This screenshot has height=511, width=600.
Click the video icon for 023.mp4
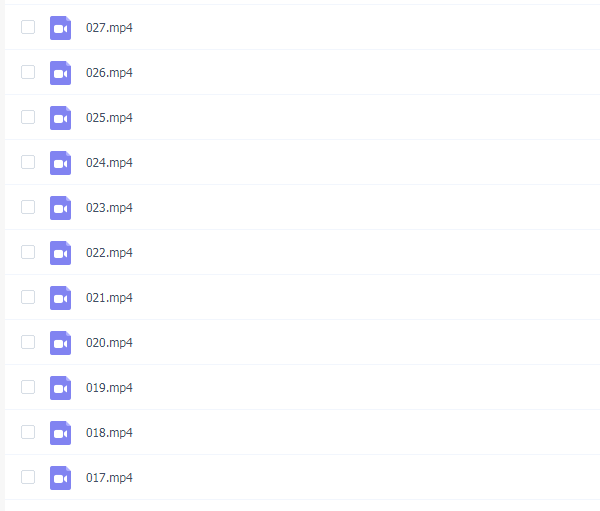click(x=60, y=208)
